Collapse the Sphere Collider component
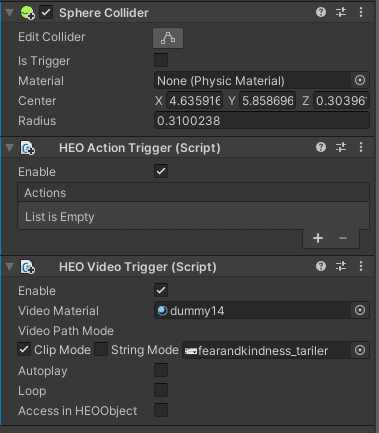The width and height of the screenshot is (379, 433). 10,13
